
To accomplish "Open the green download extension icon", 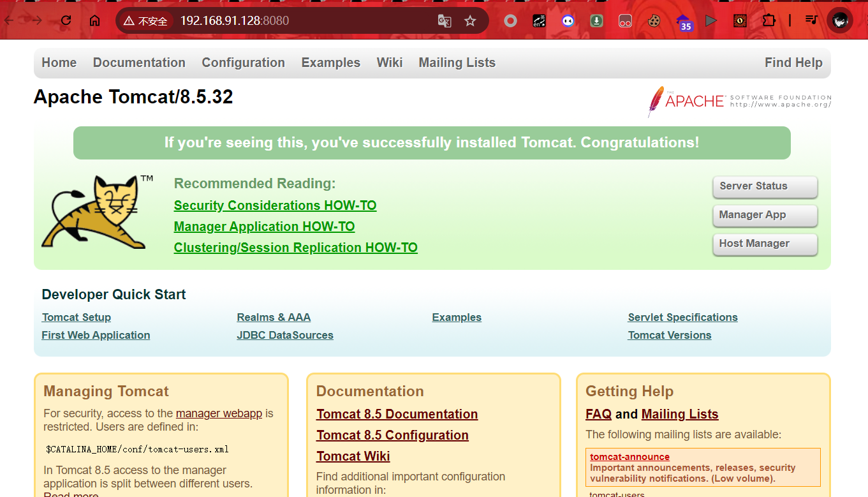I will 596,21.
